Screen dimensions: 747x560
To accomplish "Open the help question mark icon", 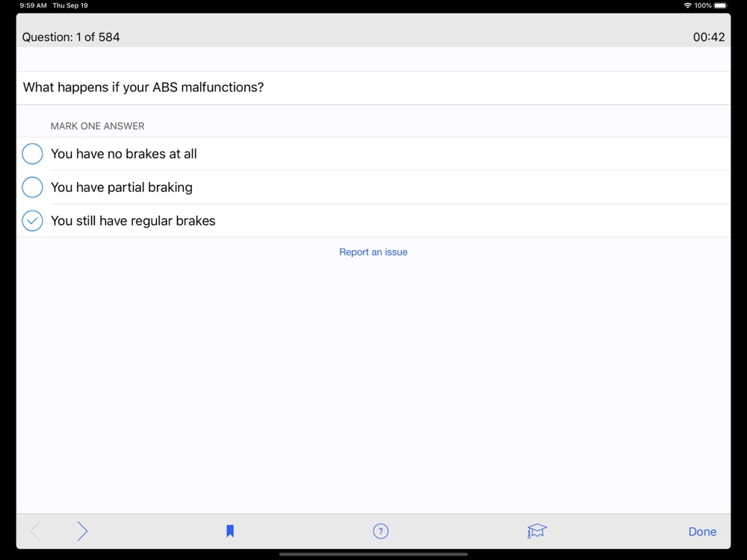I will coord(381,531).
